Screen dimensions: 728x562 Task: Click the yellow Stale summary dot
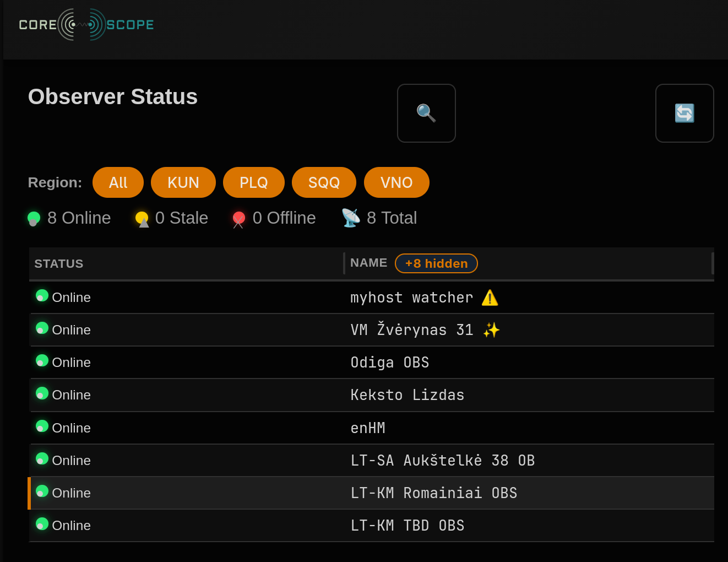[142, 218]
